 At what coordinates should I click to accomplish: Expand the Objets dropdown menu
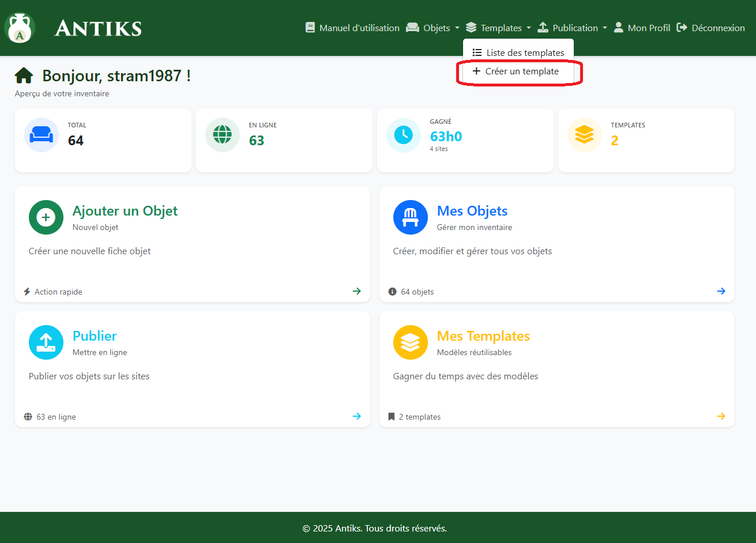coord(432,28)
